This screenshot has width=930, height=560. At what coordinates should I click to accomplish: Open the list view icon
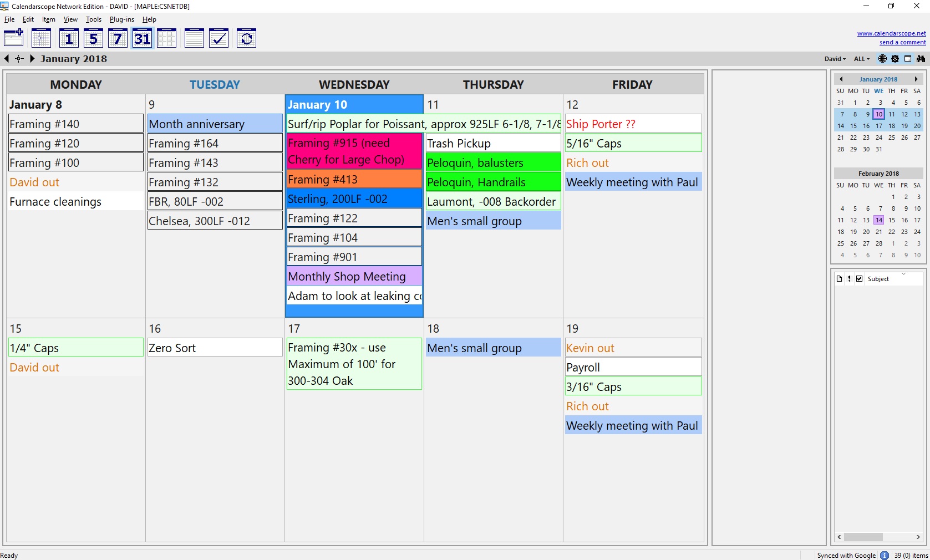[194, 38]
